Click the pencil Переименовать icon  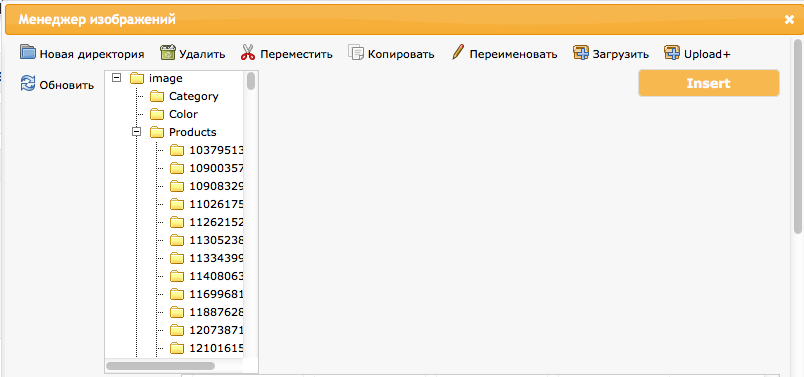(458, 52)
